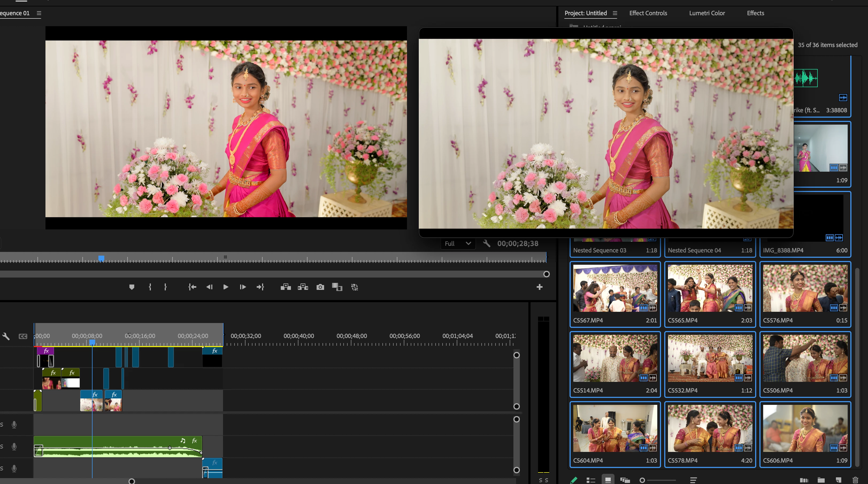Switch to the Effect Controls tab

click(x=648, y=13)
